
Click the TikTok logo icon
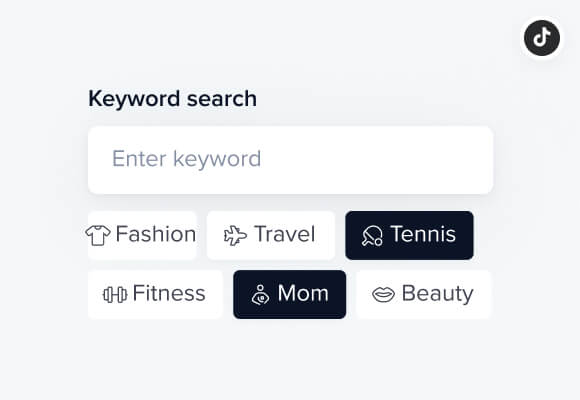click(x=542, y=38)
